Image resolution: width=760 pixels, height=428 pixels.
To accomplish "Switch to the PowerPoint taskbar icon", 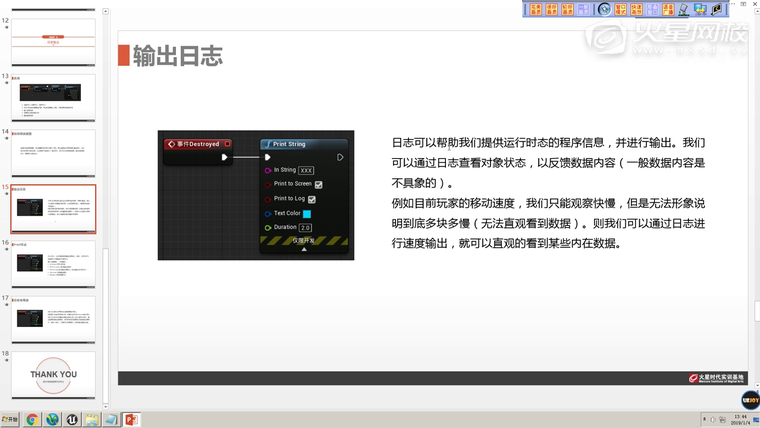I will click(131, 419).
